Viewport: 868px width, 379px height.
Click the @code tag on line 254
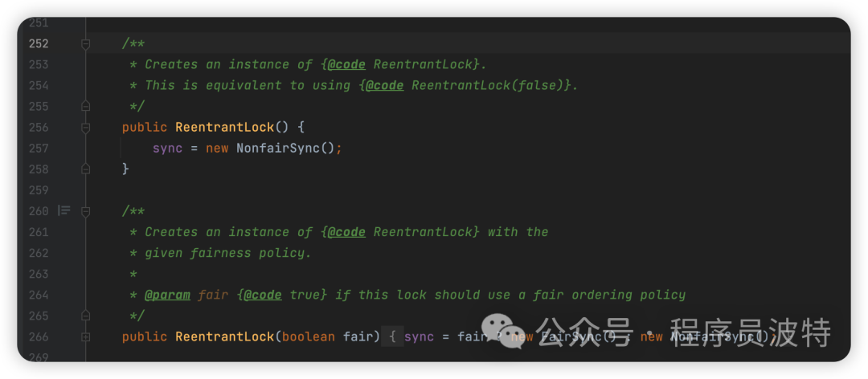click(384, 86)
